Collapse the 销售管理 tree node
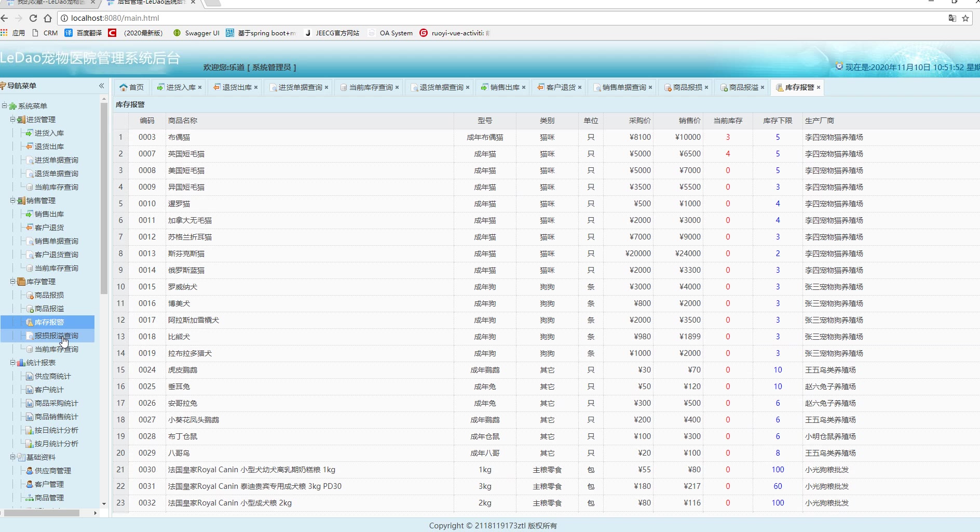The height and width of the screenshot is (532, 980). pos(13,201)
